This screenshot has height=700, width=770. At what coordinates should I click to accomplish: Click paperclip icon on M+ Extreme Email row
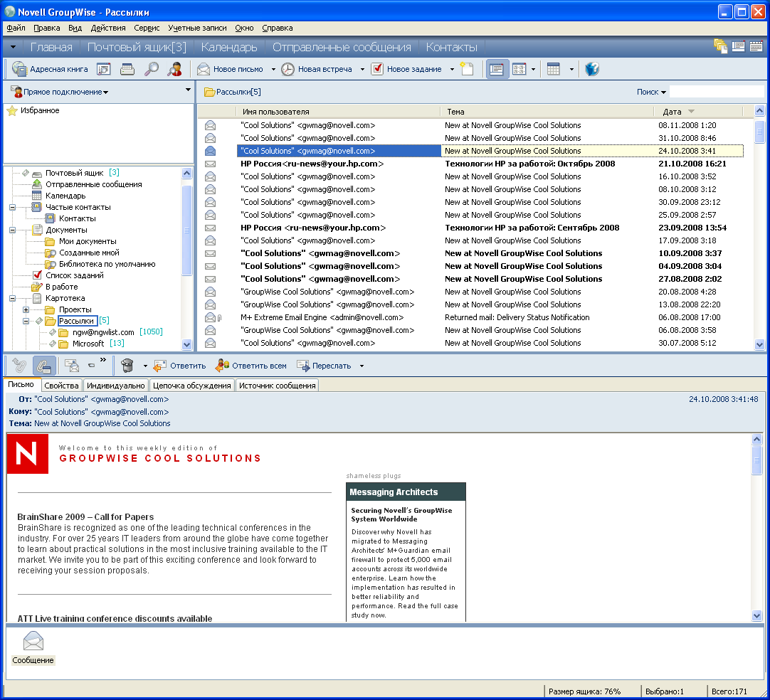[x=219, y=317]
